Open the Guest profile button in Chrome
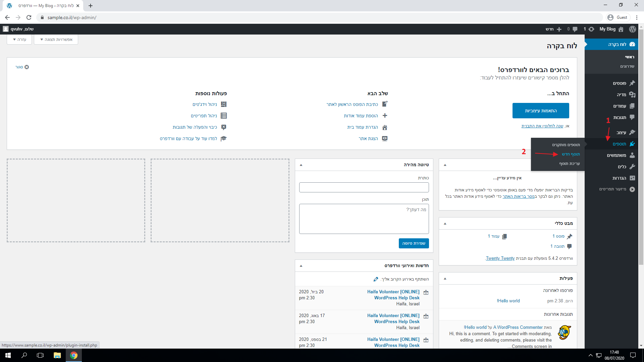The image size is (644, 362). click(618, 17)
